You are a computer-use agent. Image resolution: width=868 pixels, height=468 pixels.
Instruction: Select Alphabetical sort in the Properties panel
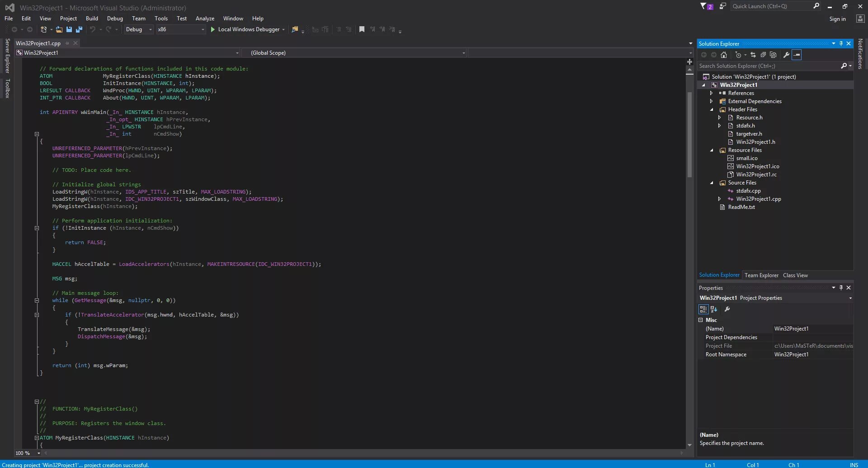point(713,309)
